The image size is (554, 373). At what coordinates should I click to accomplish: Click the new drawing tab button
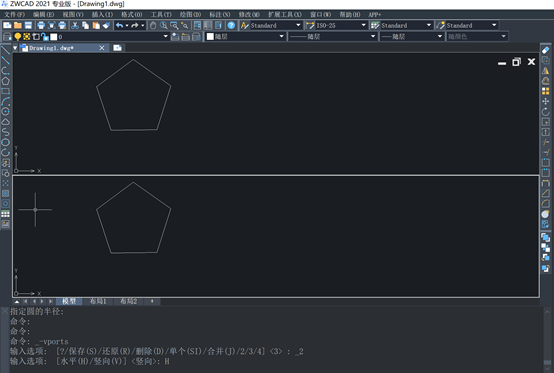pos(118,48)
